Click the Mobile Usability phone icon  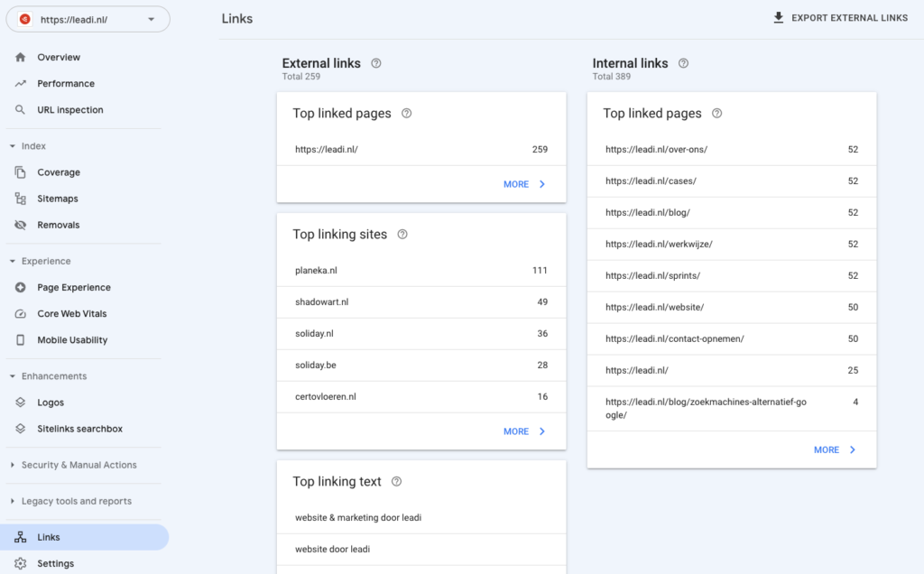point(21,340)
